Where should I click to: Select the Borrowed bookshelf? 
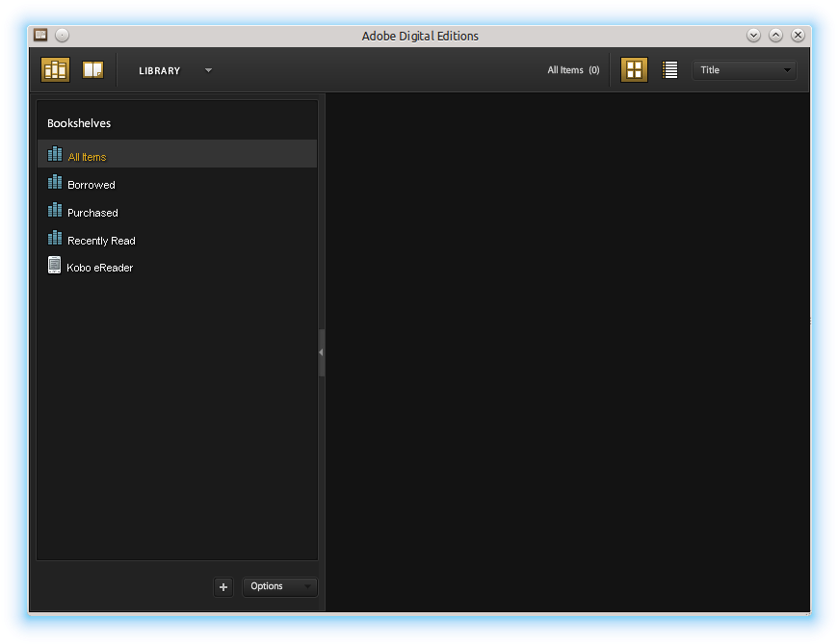point(92,185)
